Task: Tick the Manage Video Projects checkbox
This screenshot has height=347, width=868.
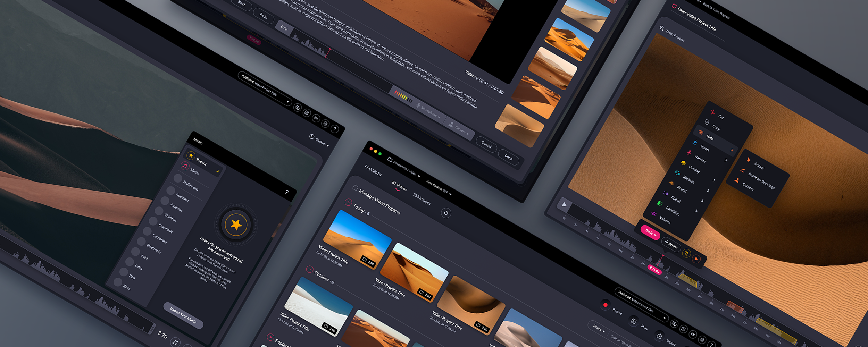Action: click(x=355, y=188)
